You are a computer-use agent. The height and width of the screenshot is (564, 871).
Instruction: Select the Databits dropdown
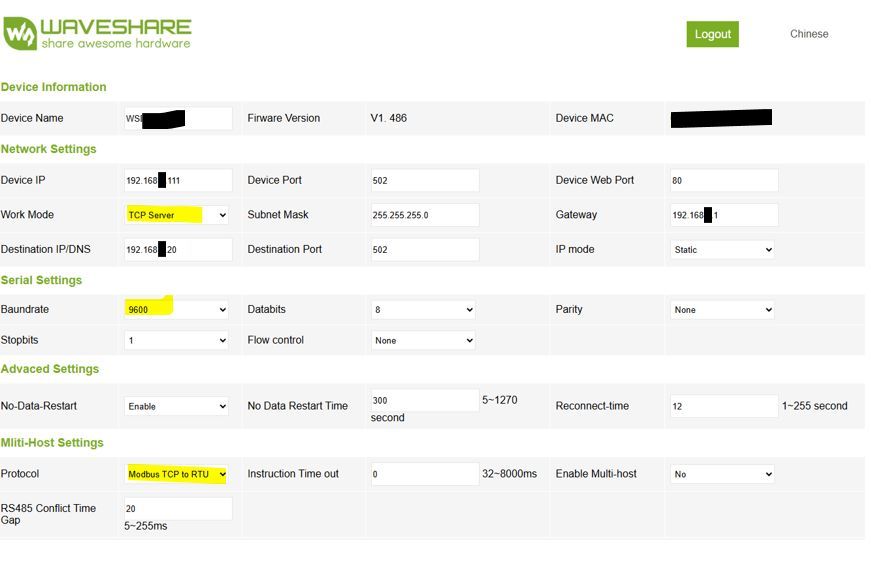(x=423, y=310)
